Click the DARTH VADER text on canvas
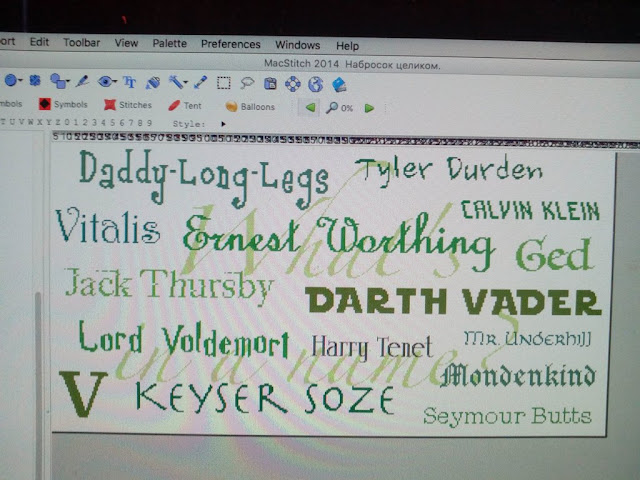Screen dimensions: 640x480 pyautogui.click(x=453, y=301)
